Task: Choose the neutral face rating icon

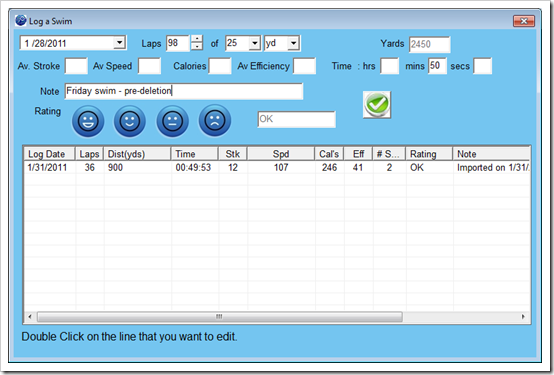Action: point(172,121)
